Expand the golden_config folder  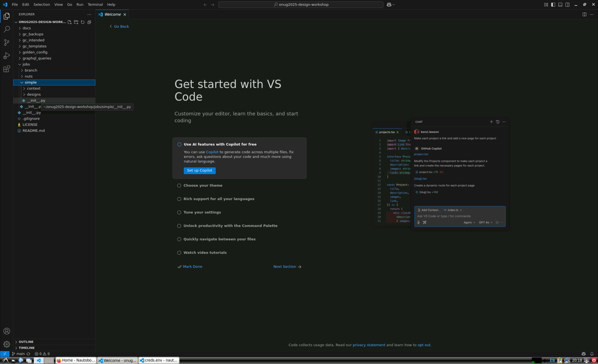[35, 52]
